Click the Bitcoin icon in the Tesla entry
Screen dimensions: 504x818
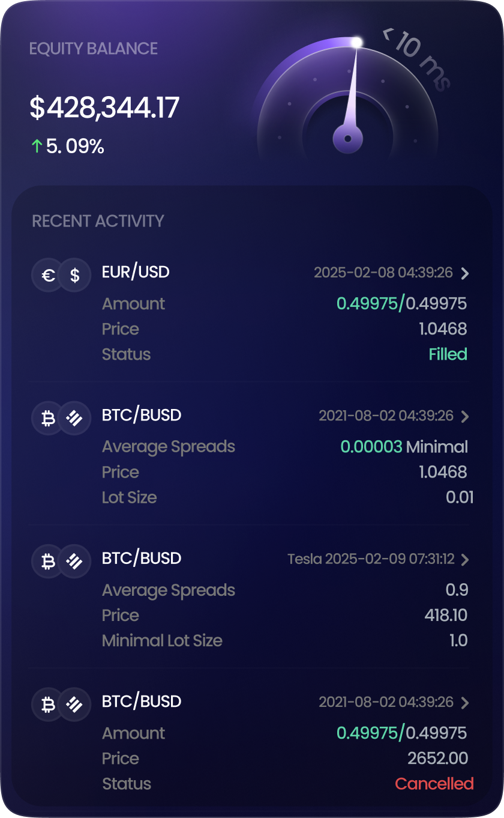click(x=48, y=562)
